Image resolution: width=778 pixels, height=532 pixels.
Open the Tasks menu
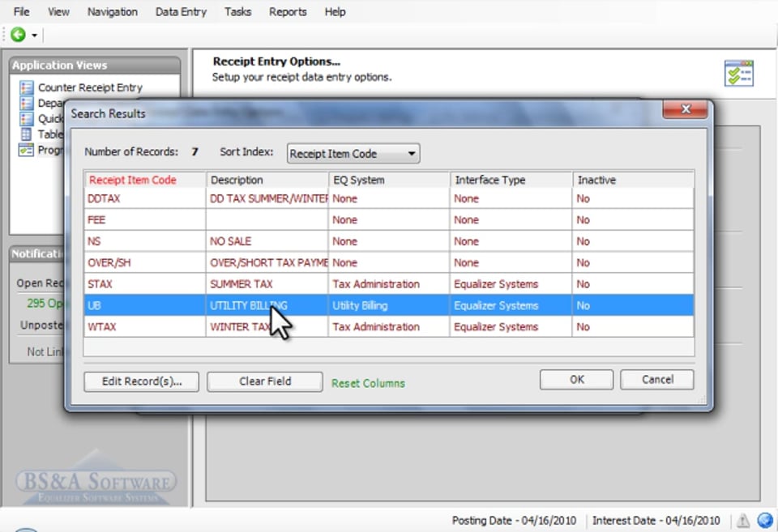237,12
